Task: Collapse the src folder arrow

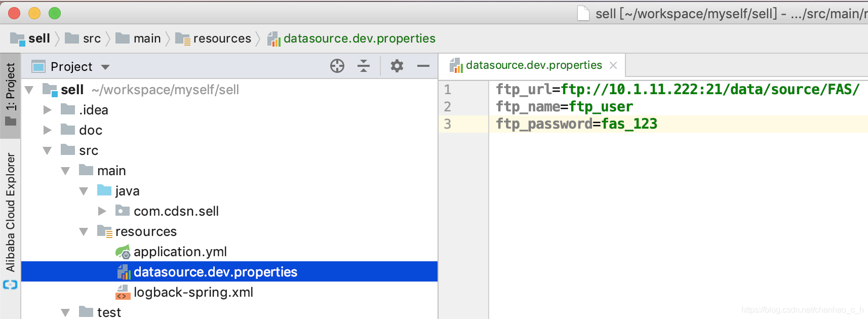Action: tap(47, 151)
